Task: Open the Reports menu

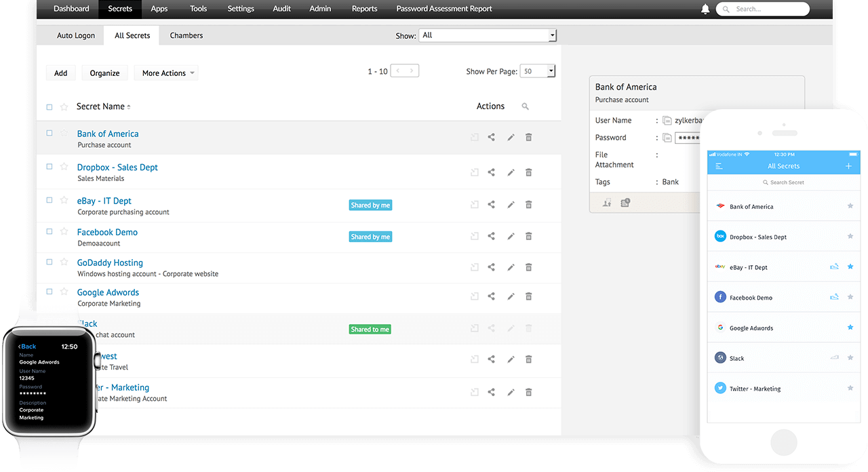Action: tap(365, 9)
